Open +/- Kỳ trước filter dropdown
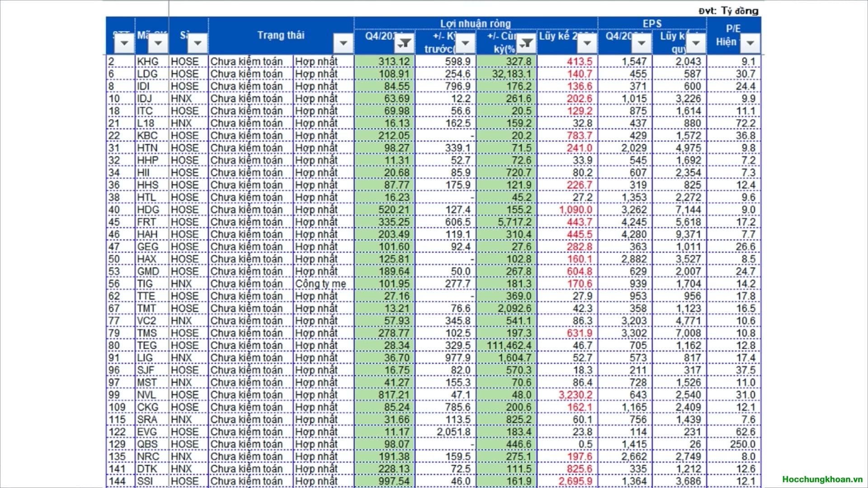This screenshot has width=868, height=488. 465,44
